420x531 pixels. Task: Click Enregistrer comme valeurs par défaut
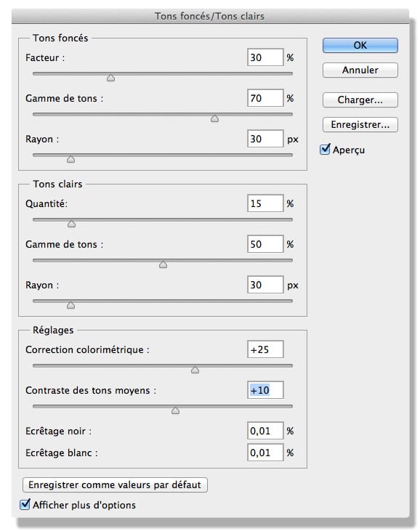115,485
